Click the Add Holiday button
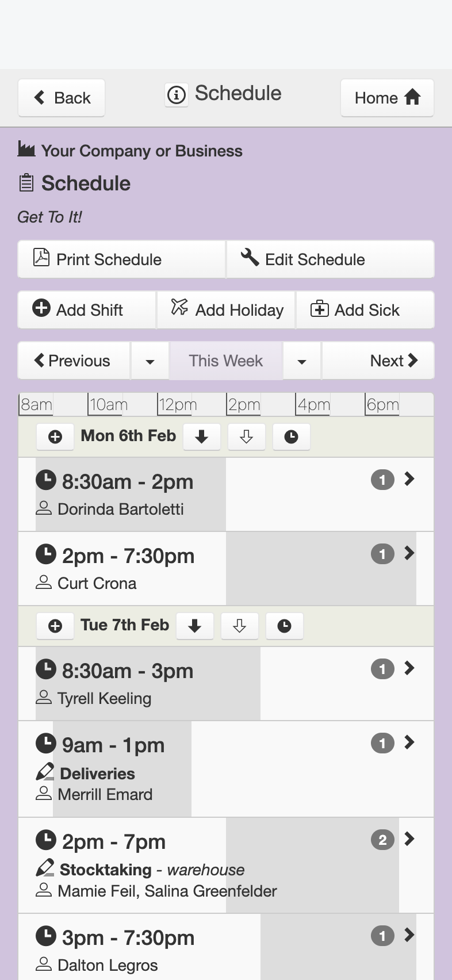Viewport: 452px width, 980px height. coord(226,310)
